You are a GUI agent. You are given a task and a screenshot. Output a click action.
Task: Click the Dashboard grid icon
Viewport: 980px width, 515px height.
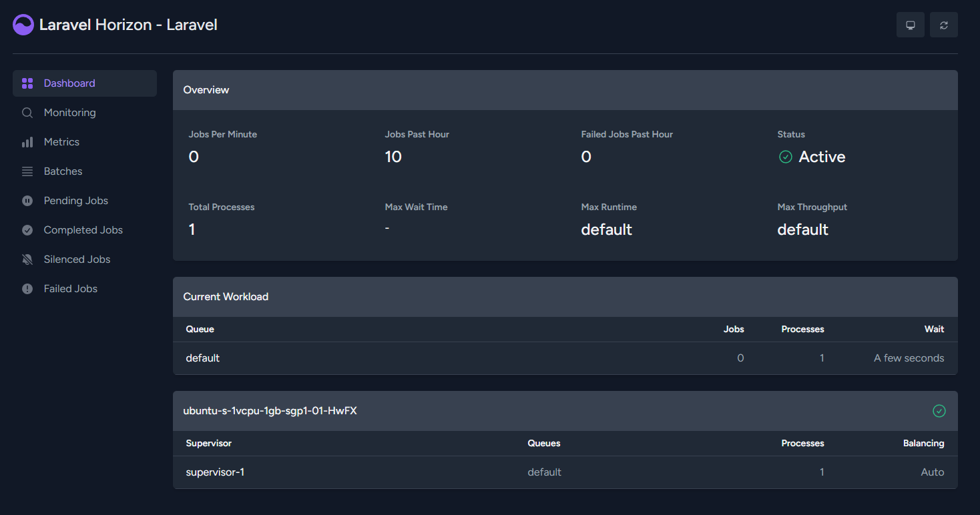tap(27, 83)
